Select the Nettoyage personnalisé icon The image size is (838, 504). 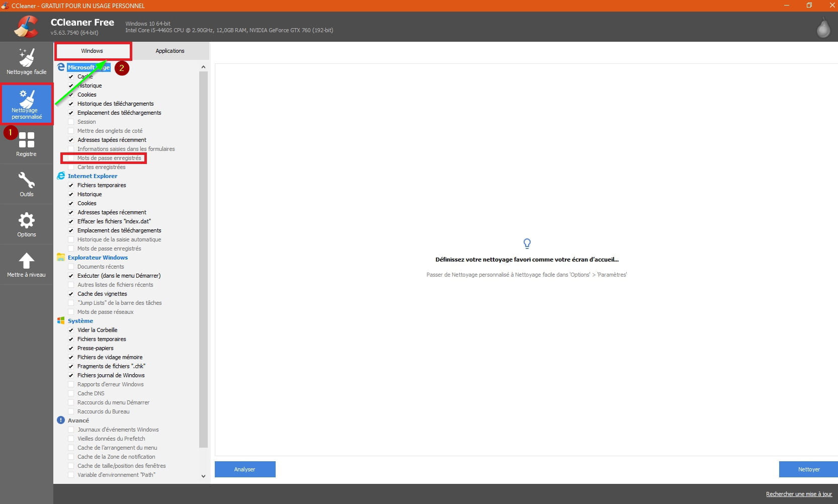[27, 99]
